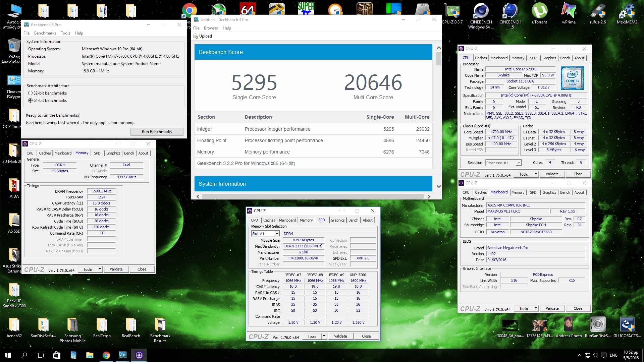Open Browser menu in Geekbench results
The height and width of the screenshot is (362, 644).
211,28
